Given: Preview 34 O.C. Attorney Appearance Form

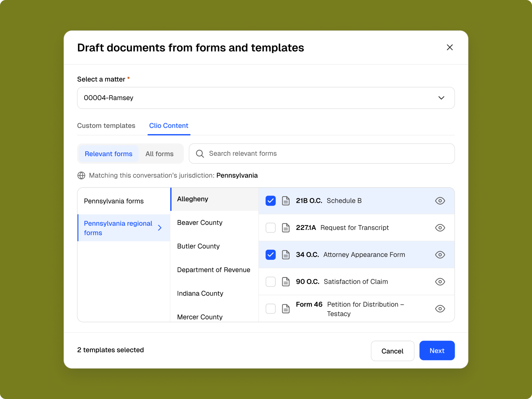Looking at the screenshot, I should 440,255.
